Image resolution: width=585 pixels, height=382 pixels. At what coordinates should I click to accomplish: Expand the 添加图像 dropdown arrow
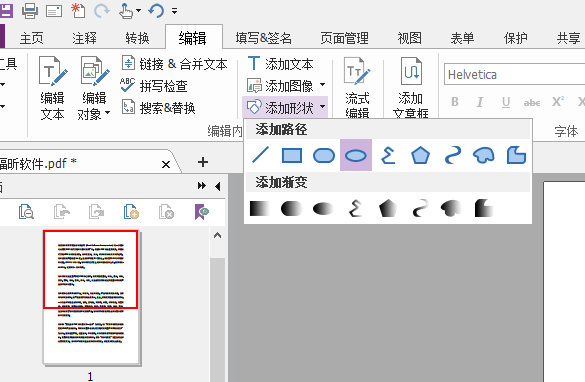tap(322, 85)
